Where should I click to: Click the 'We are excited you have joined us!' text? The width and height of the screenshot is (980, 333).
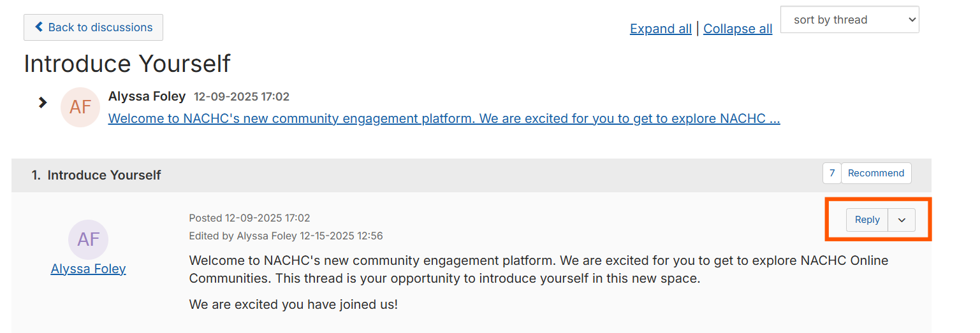point(293,304)
